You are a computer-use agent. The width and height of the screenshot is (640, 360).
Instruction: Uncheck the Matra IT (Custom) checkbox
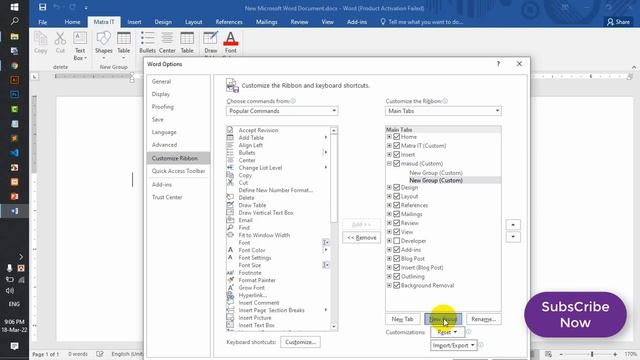[397, 146]
